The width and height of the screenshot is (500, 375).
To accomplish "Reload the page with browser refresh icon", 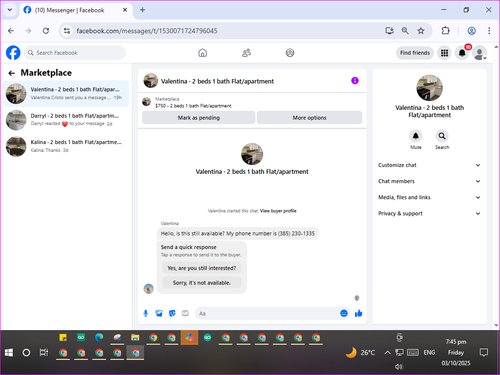I will (x=46, y=31).
